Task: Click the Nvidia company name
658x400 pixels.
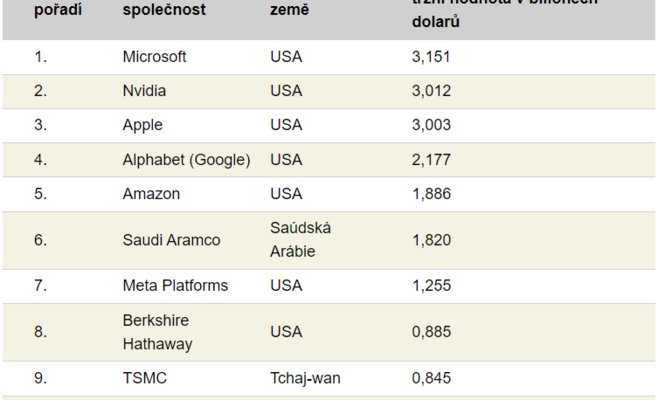Action: (x=144, y=91)
